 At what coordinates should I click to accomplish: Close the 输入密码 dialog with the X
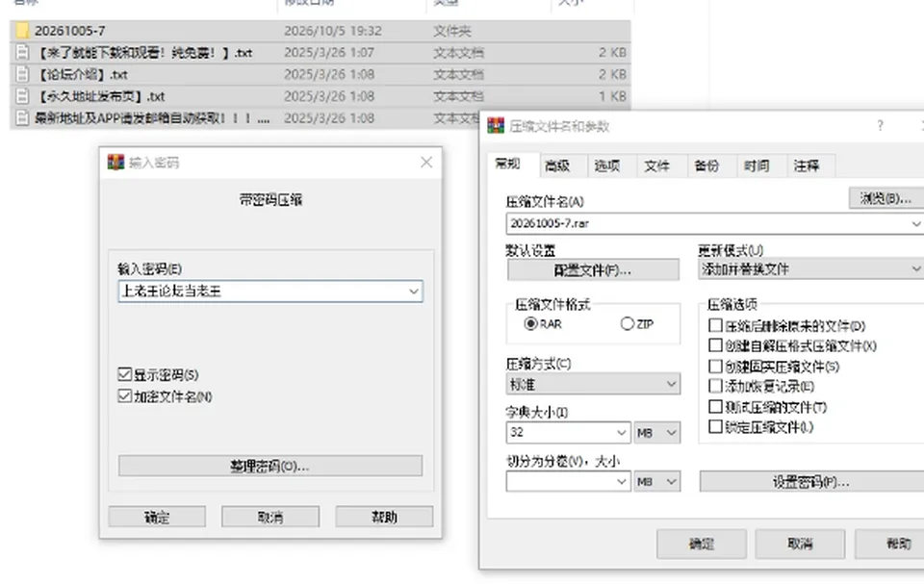click(426, 162)
